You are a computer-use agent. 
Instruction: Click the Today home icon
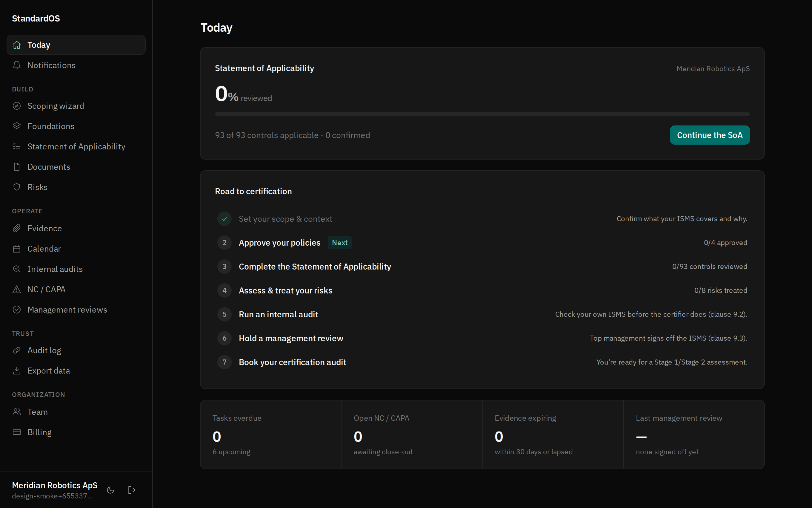pos(17,45)
